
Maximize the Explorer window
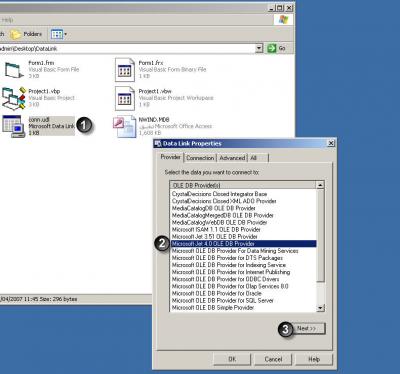(x=280, y=8)
